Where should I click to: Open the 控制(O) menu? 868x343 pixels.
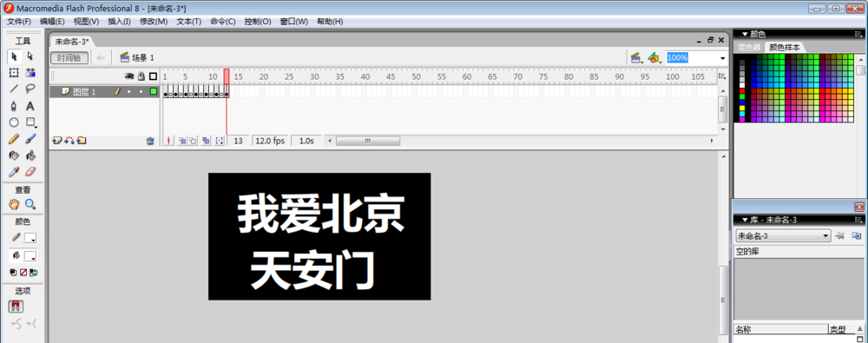[x=258, y=21]
